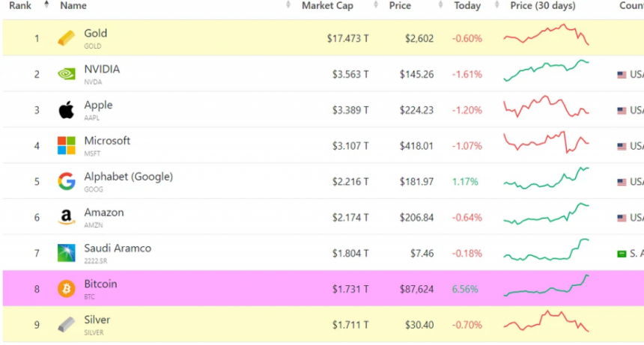Click Gold's 30-day price chart
Image resolution: width=644 pixels, height=345 pixels.
546,34
